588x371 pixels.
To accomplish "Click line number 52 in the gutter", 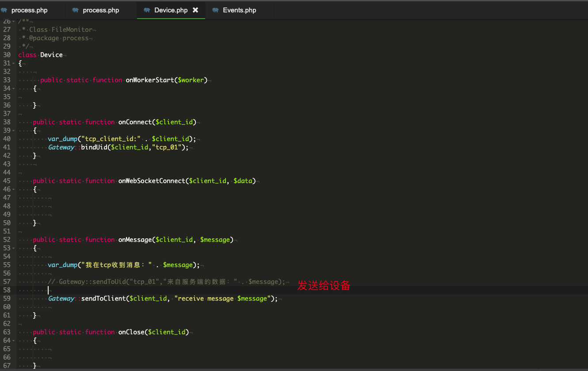I will click(7, 240).
